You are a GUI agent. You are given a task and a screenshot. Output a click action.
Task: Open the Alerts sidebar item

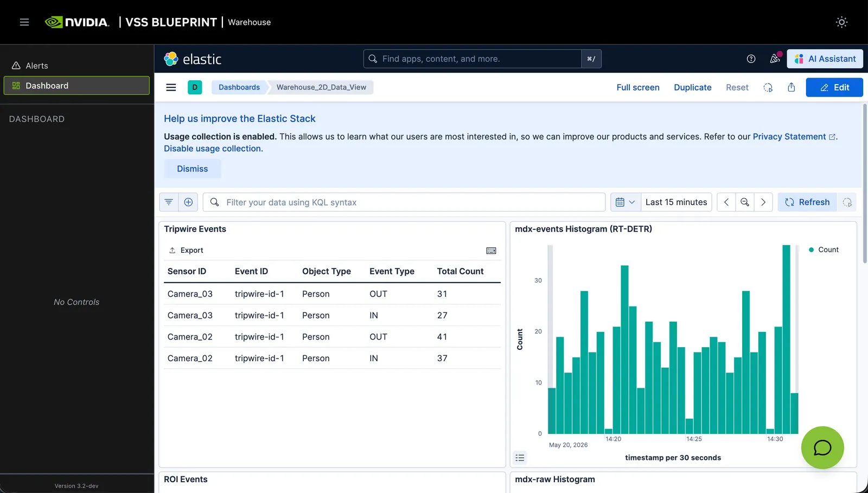pos(76,66)
